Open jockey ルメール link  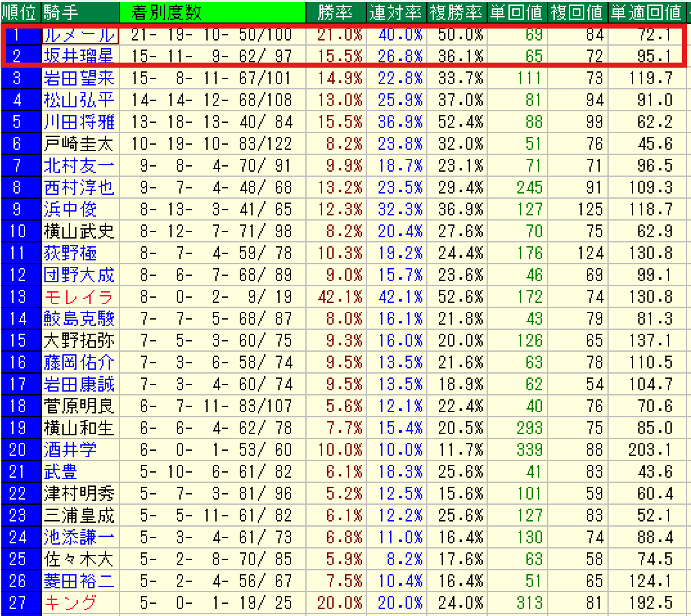point(79,35)
